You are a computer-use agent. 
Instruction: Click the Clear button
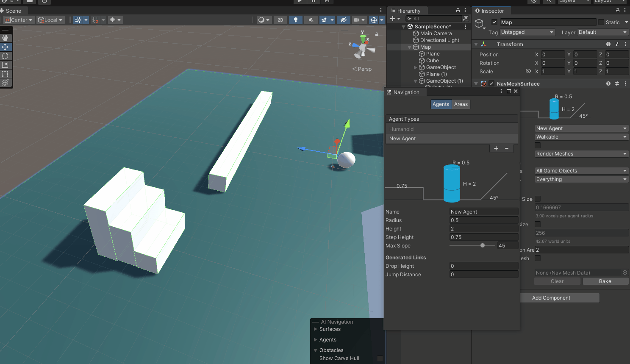coord(557,281)
